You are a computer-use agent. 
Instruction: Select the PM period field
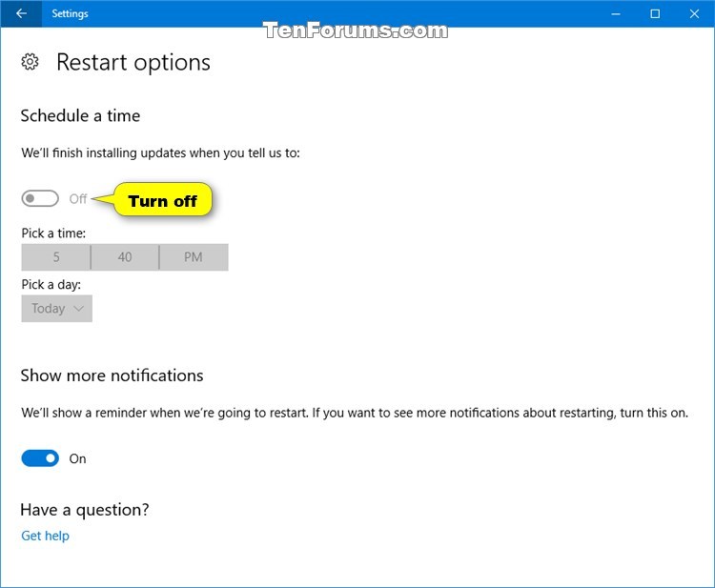[194, 257]
